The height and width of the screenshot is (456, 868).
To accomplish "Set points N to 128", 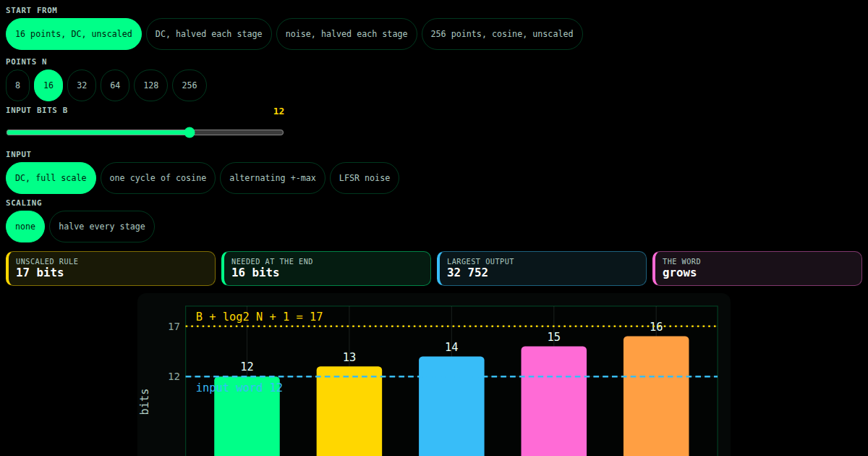I will (150, 85).
